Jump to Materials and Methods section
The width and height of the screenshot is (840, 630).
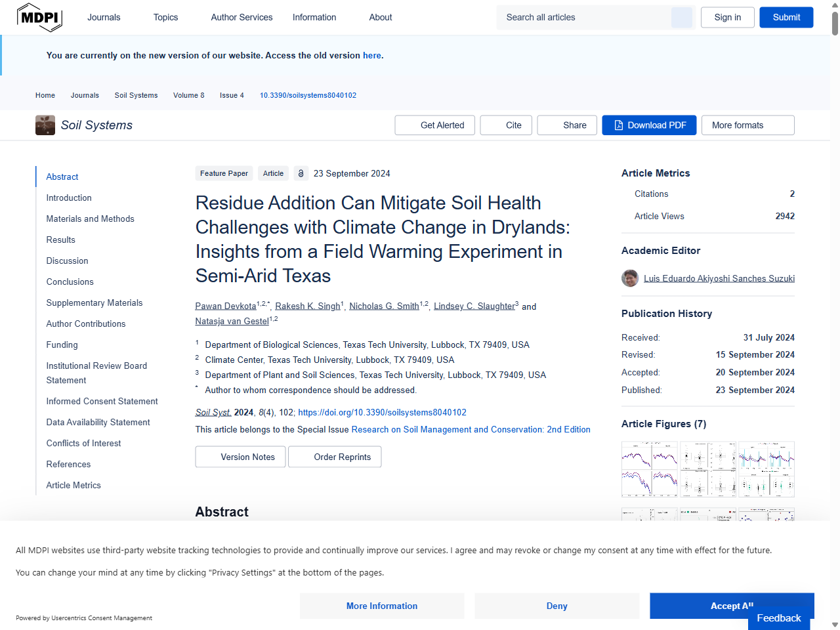(x=90, y=219)
